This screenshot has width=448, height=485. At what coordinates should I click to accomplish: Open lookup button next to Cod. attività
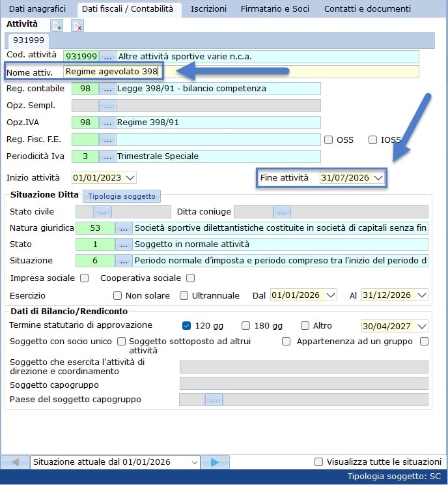tap(107, 57)
